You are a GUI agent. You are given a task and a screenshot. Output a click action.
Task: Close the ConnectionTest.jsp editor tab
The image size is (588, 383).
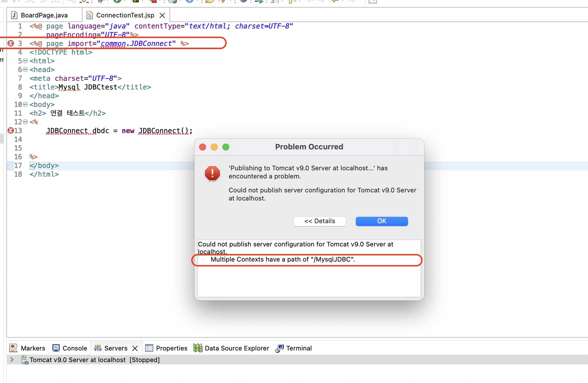click(x=162, y=15)
